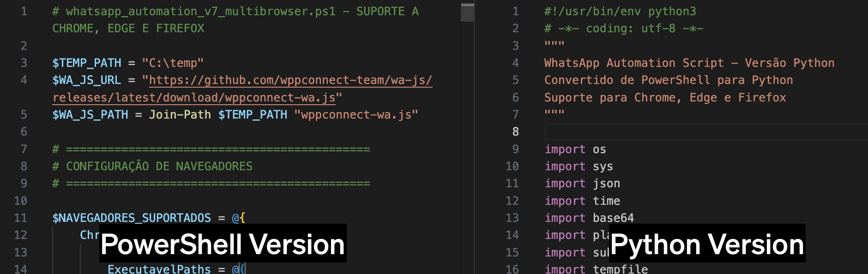
Task: Open the wppconnect GitHub URL in the PowerShell code
Action: click(x=290, y=80)
